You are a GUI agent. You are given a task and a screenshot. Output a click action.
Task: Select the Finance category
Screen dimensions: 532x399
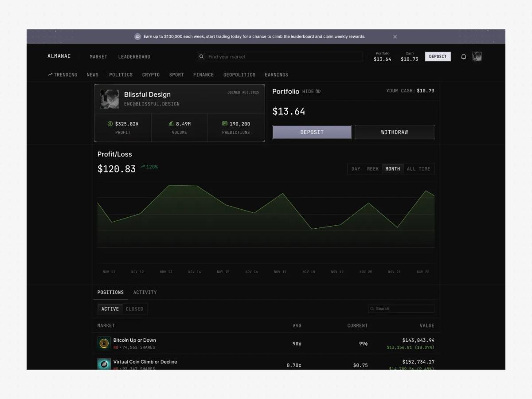[203, 74]
